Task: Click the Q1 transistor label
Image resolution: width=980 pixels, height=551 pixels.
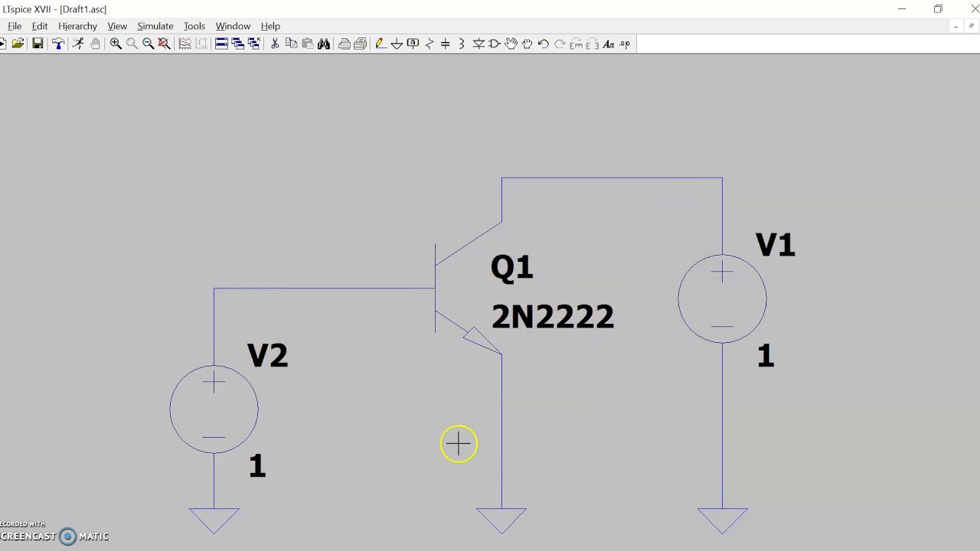Action: tap(511, 267)
